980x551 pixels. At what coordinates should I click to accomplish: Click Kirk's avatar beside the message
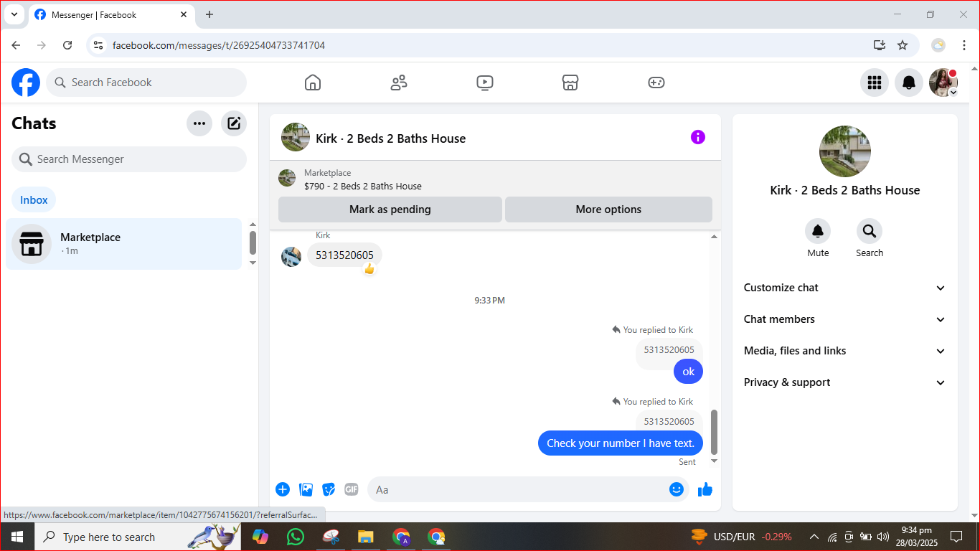(291, 257)
